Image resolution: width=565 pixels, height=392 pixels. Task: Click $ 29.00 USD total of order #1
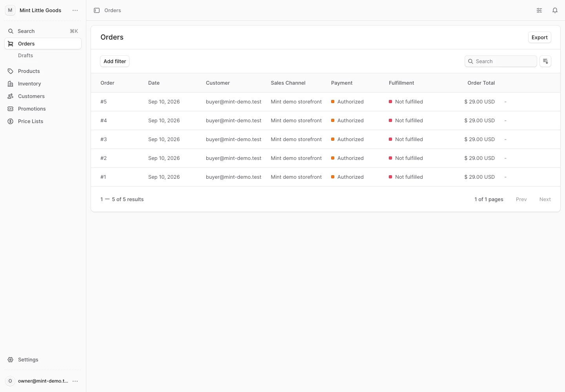tap(479, 177)
